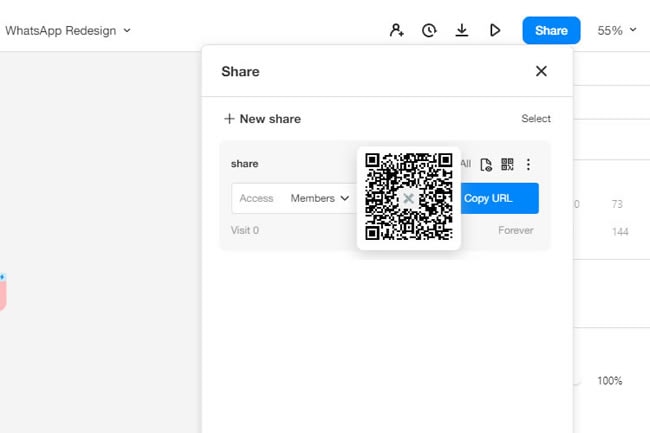Click the page preview settings icon
This screenshot has width=650, height=433.
click(486, 164)
